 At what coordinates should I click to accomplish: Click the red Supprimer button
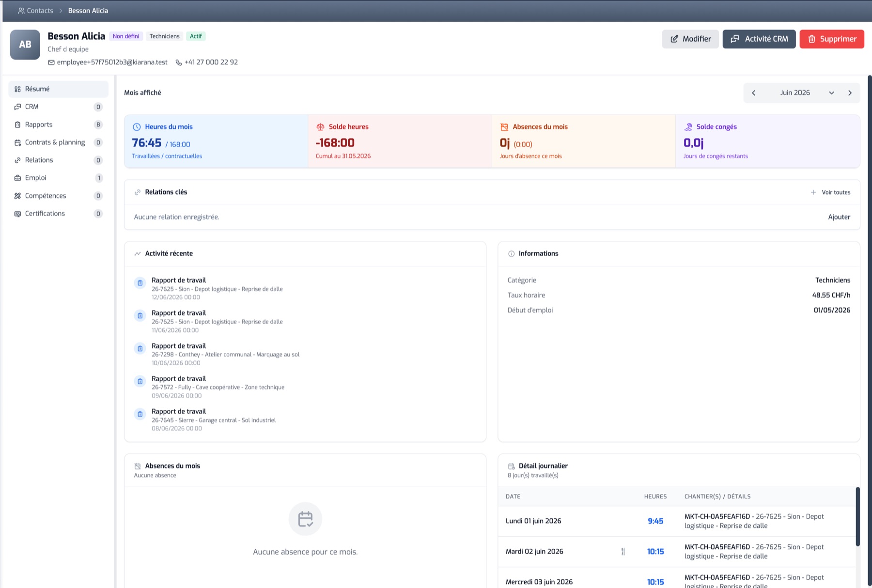tap(832, 39)
